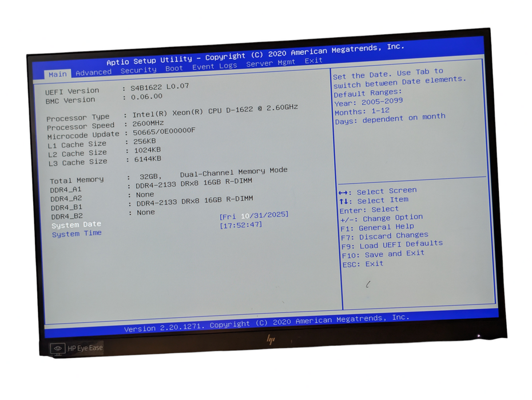Click the HP Eye Ease label text

[x=85, y=348]
